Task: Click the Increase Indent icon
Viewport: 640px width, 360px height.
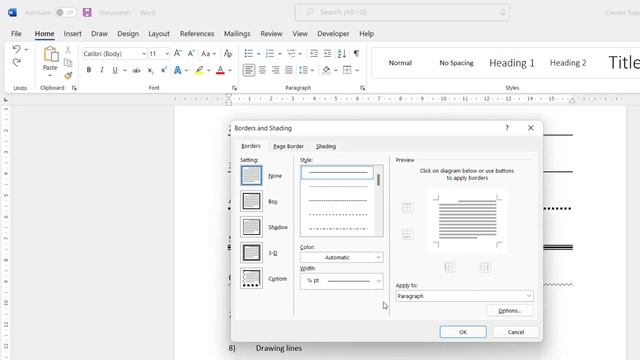Action: 327,53
